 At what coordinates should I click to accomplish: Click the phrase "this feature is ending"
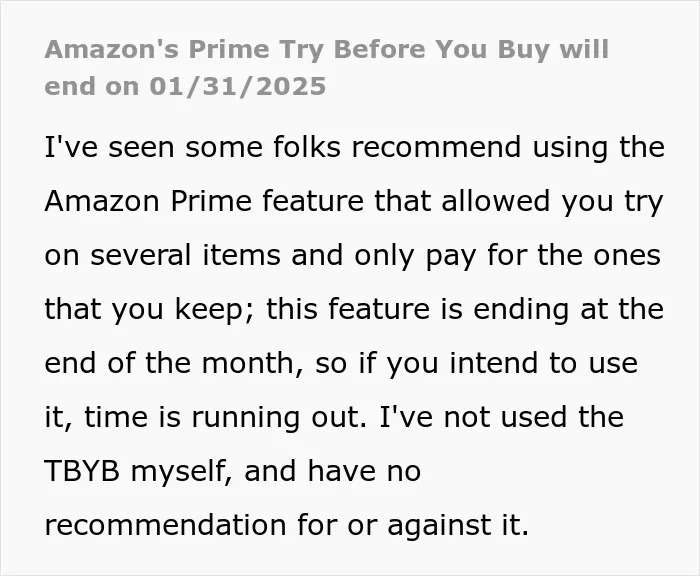417,309
